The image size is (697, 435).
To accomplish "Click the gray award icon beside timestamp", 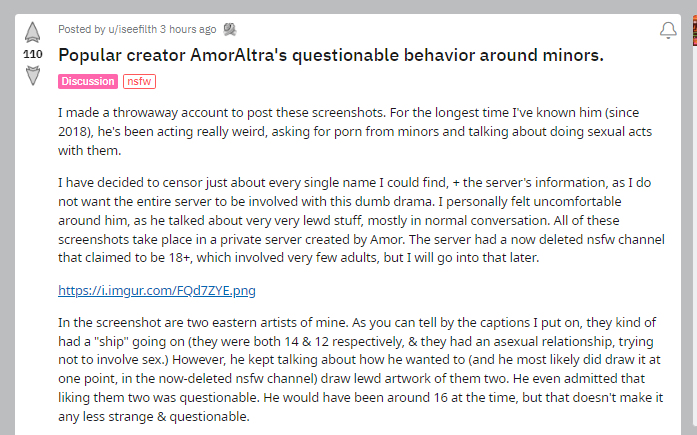I will 229,29.
